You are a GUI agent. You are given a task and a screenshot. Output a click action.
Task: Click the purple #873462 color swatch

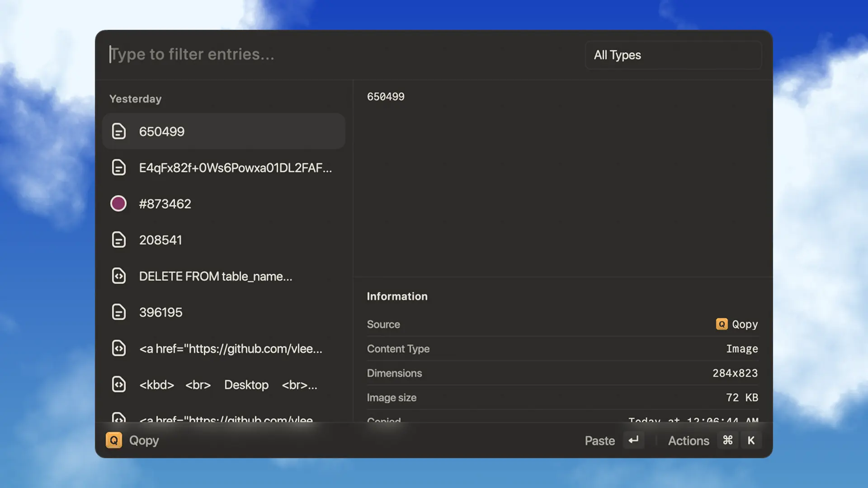point(118,204)
